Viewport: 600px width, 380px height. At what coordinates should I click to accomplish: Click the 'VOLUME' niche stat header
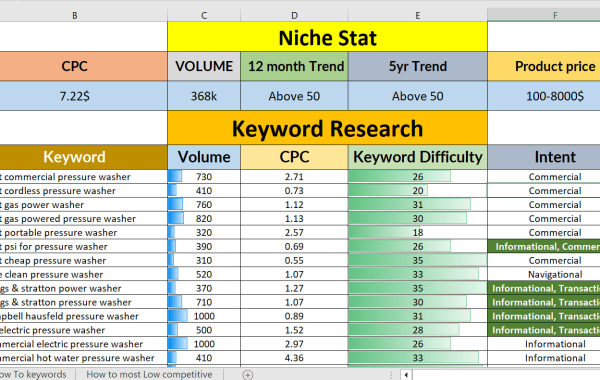pyautogui.click(x=204, y=66)
